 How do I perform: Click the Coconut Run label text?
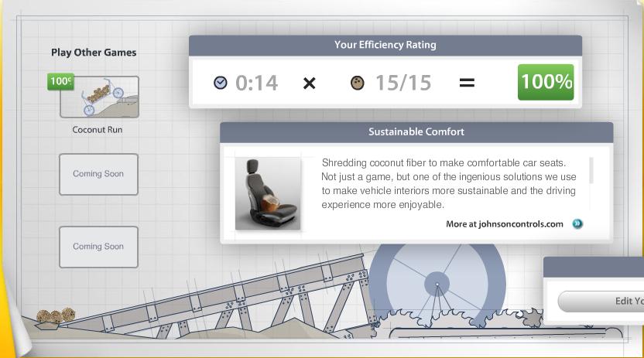tap(98, 130)
